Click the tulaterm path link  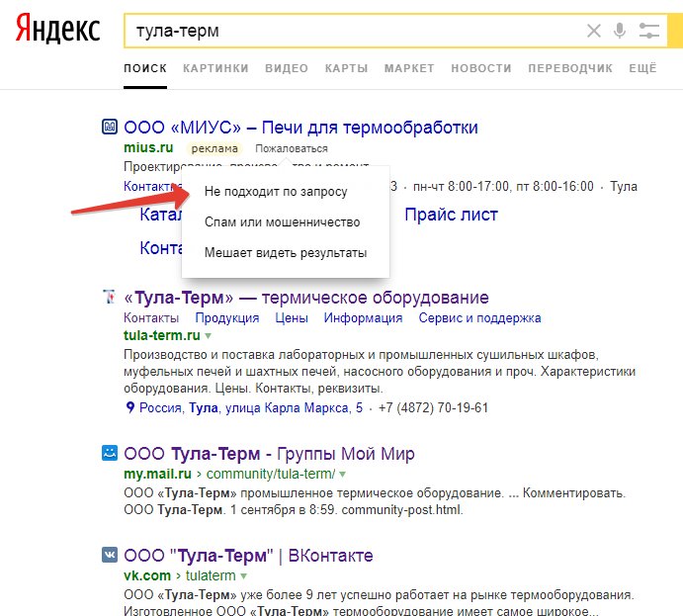(211, 575)
